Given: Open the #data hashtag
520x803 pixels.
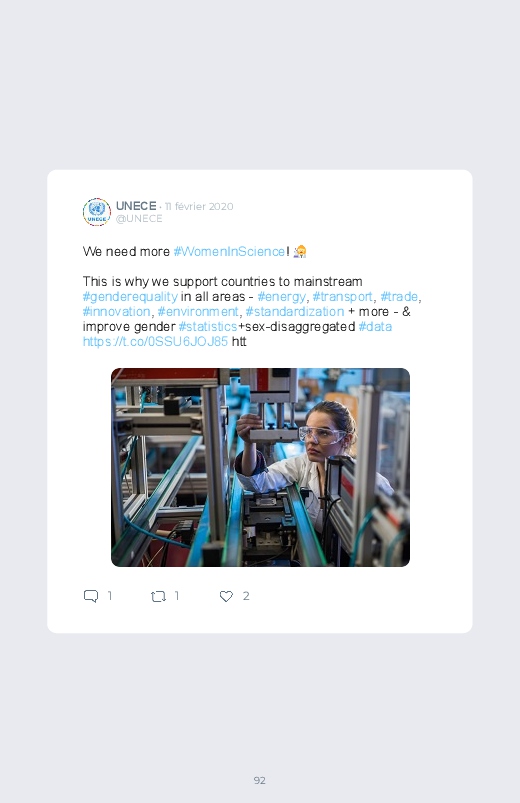Looking at the screenshot, I should coord(375,326).
